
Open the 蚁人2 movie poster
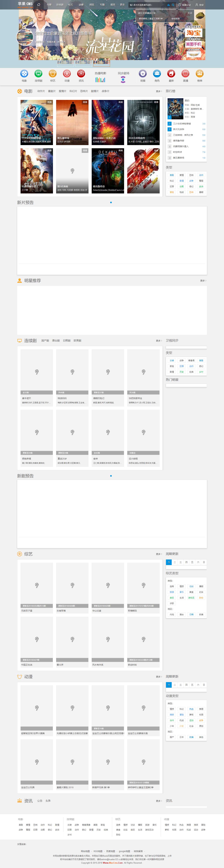click(143, 171)
